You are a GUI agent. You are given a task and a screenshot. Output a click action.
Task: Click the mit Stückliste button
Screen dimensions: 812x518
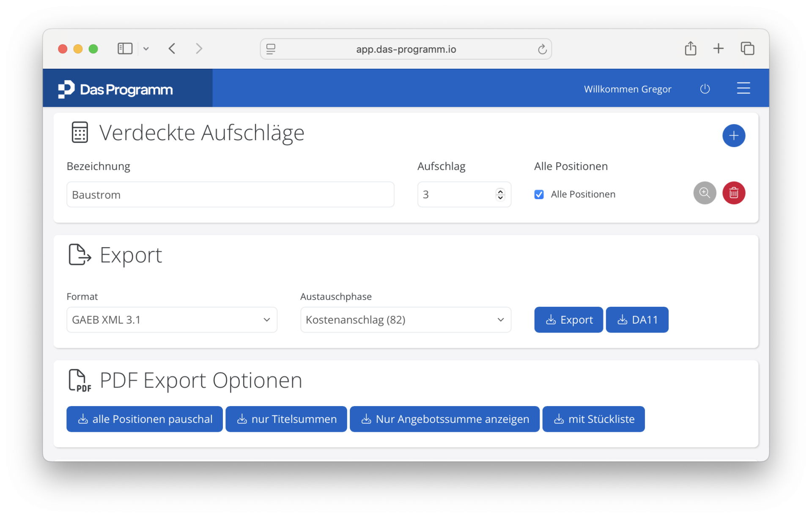[x=593, y=419]
